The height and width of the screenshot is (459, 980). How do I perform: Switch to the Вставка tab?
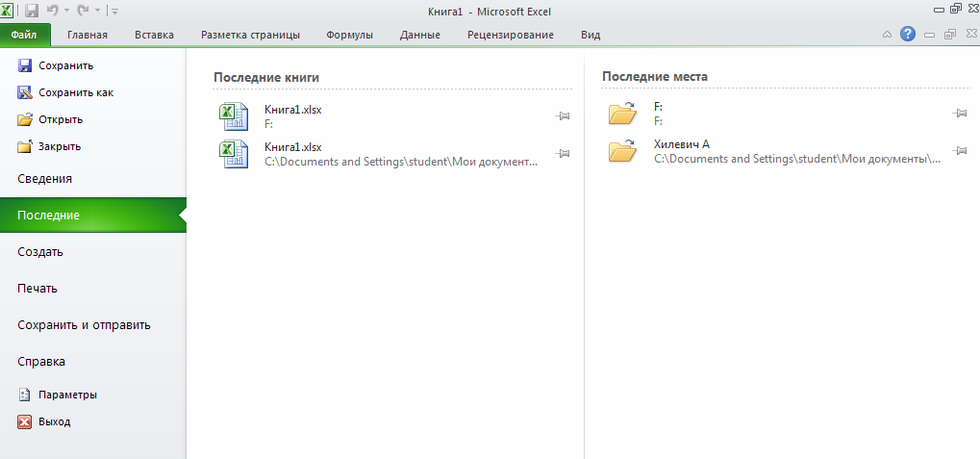click(155, 35)
